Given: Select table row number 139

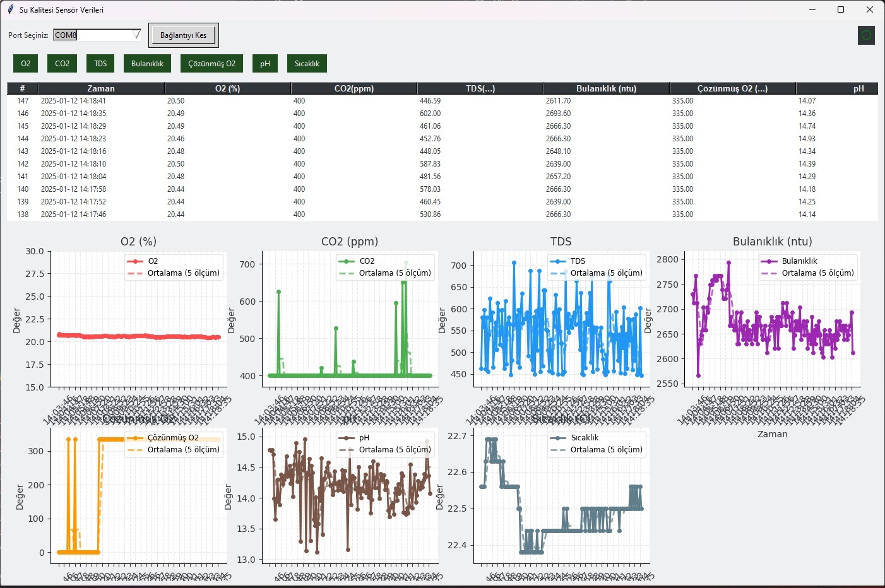Looking at the screenshot, I should click(x=442, y=202).
